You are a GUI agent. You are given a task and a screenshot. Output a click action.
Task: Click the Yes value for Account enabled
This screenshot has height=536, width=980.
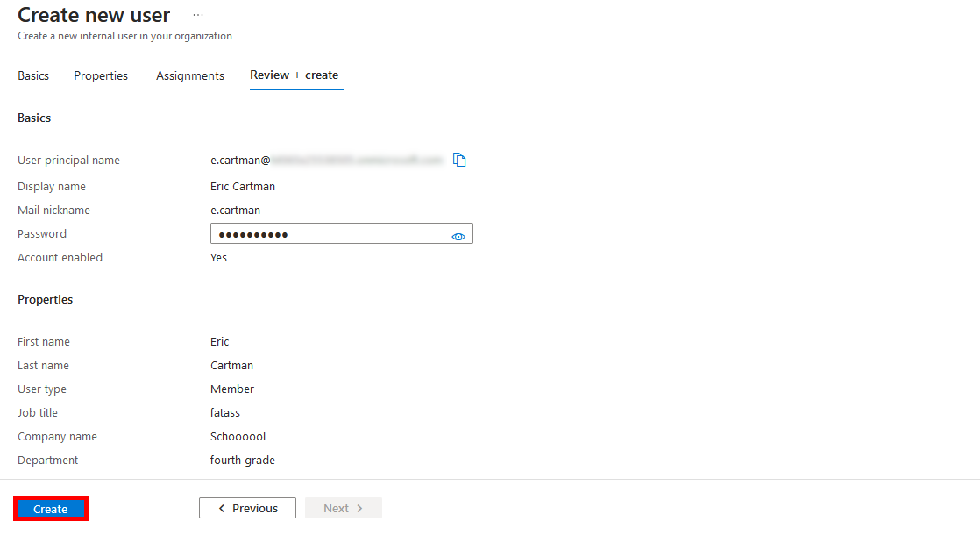[218, 257]
